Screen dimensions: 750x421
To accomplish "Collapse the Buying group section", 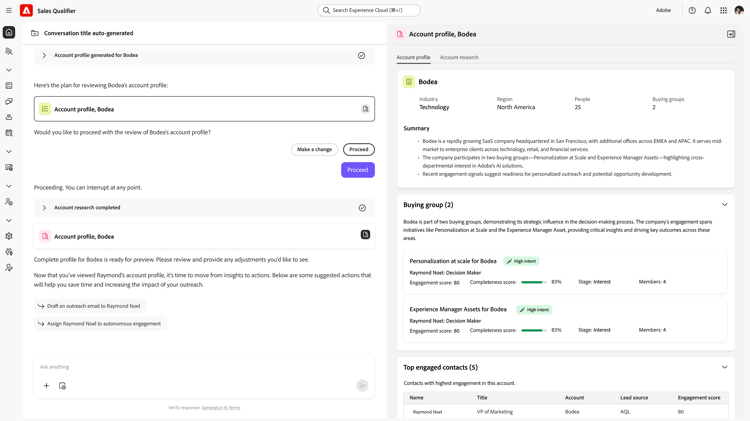I will tap(725, 205).
